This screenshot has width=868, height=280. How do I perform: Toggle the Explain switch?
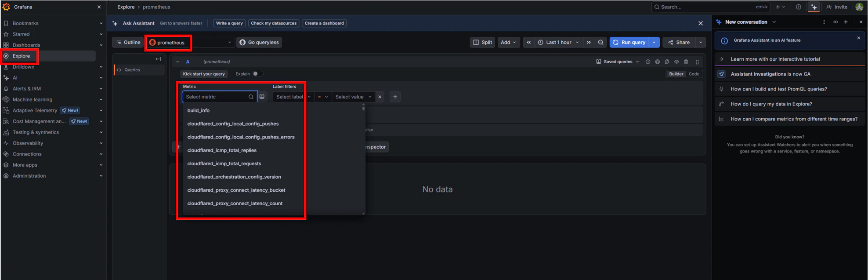tap(258, 74)
